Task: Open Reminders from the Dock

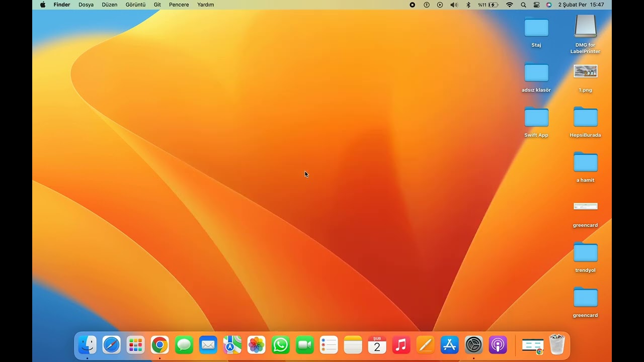Action: coord(329,345)
